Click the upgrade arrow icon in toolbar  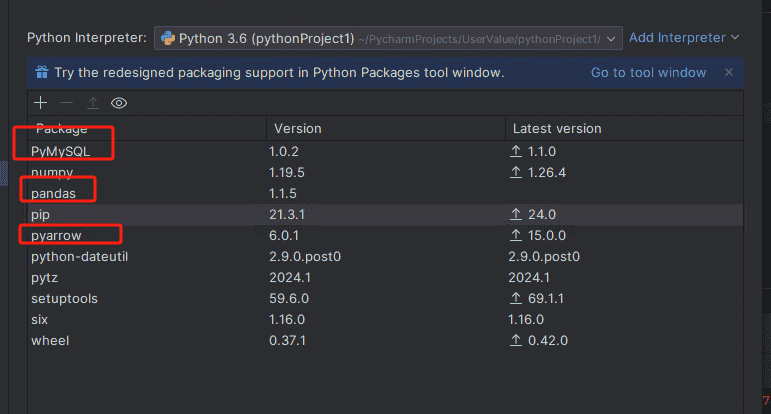pyautogui.click(x=93, y=103)
